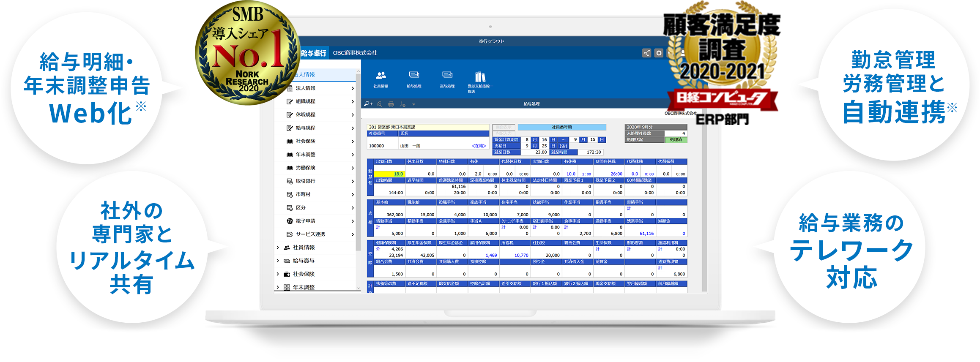Image resolution: width=980 pixels, height=362 pixels.
Task: Click the sidebar scrollbar up arrow
Action: [358, 71]
